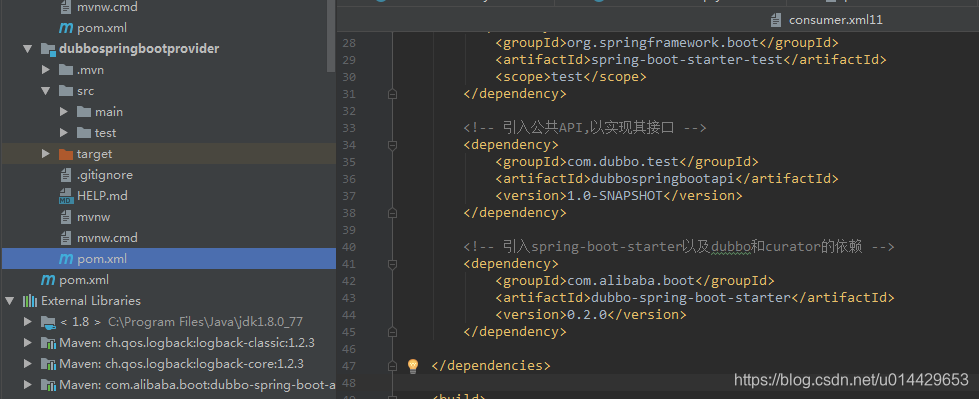Collapse External Libraries node
This screenshot has width=979, height=399.
(x=9, y=301)
